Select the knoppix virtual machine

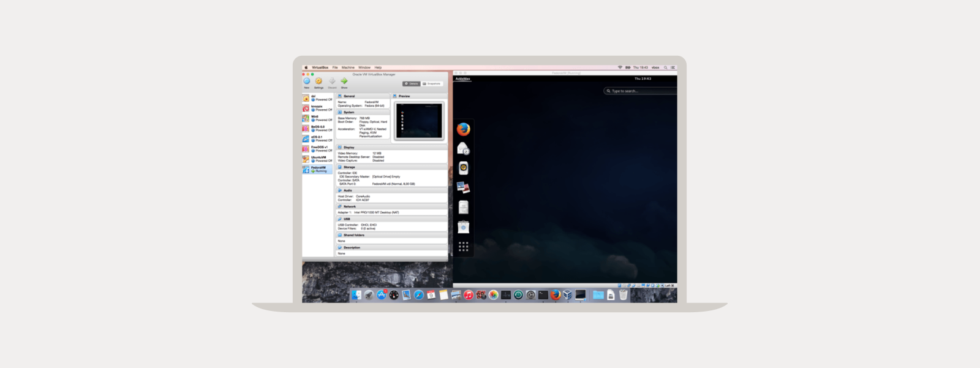(317, 108)
